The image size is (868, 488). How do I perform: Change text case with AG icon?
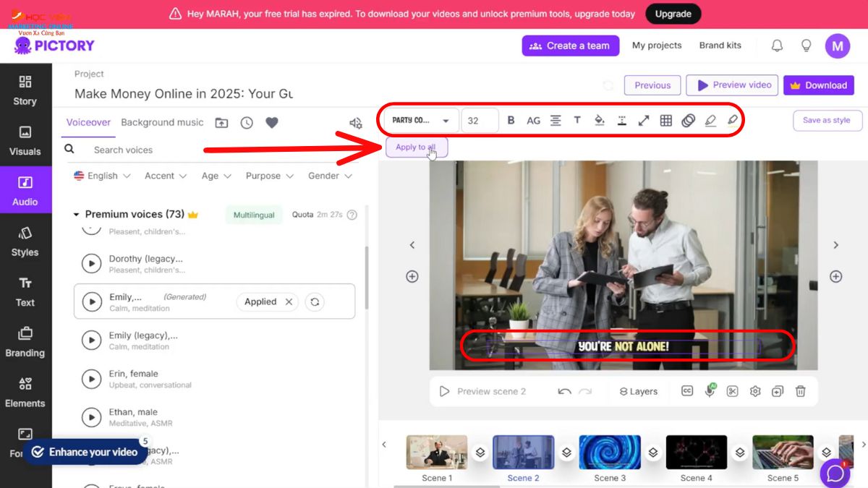tap(533, 121)
